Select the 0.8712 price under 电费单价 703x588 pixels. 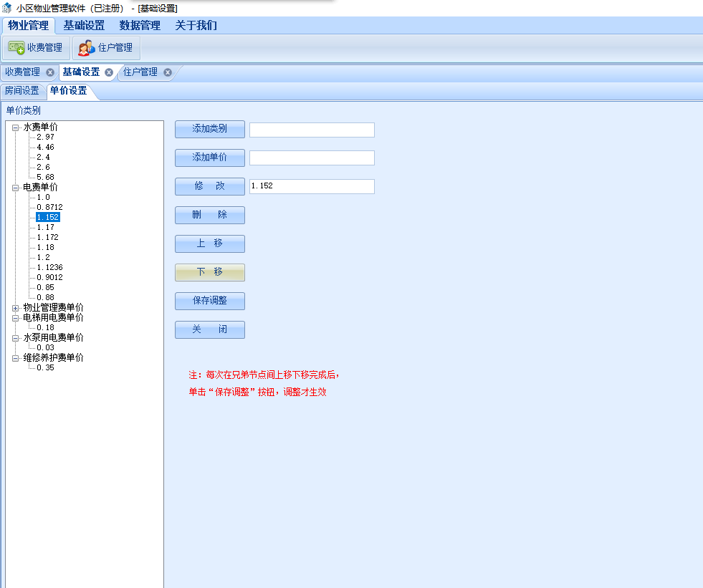click(x=49, y=206)
